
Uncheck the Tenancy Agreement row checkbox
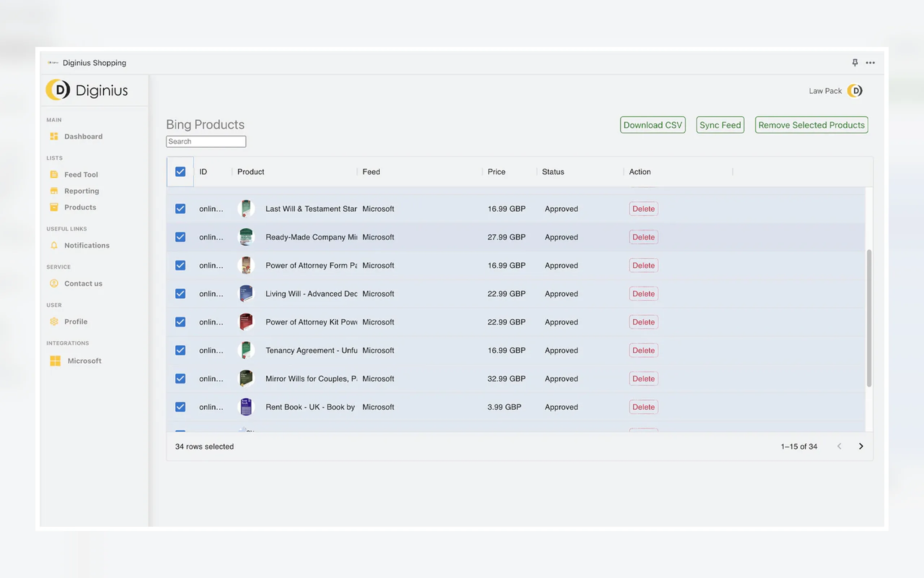180,350
